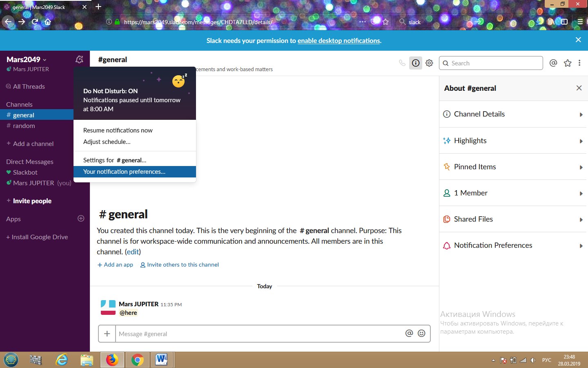This screenshot has width=588, height=368.
Task: Click the edit link in channel purpose
Action: 133,252
